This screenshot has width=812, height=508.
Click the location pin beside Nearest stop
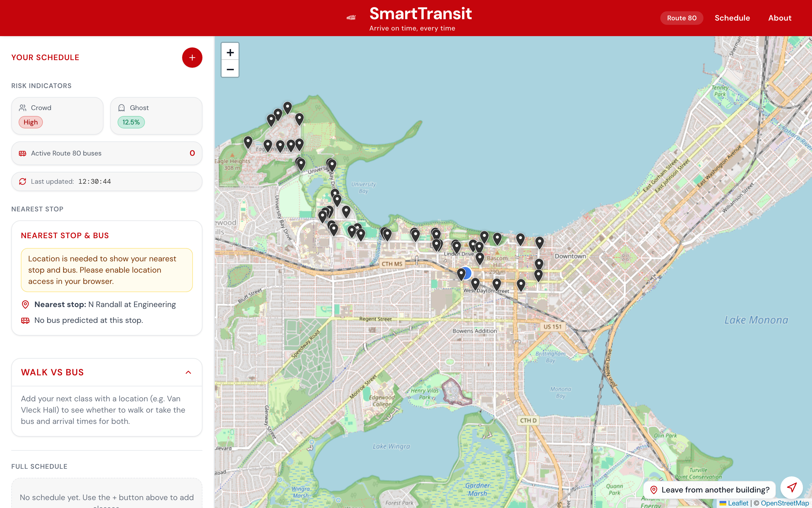pyautogui.click(x=25, y=305)
